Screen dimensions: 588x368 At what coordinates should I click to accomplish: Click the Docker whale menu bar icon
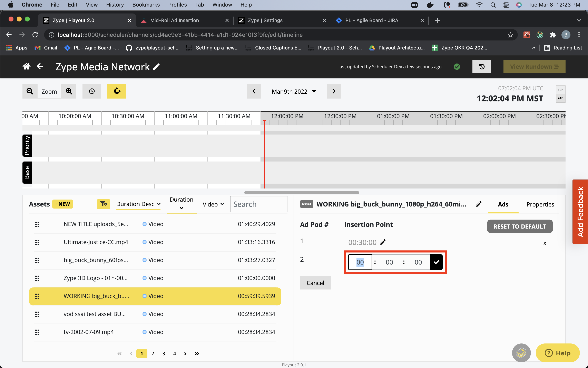click(430, 5)
